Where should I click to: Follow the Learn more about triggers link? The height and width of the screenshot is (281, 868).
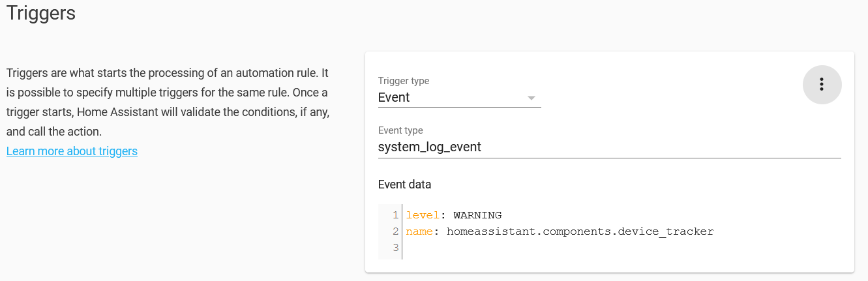(x=72, y=151)
